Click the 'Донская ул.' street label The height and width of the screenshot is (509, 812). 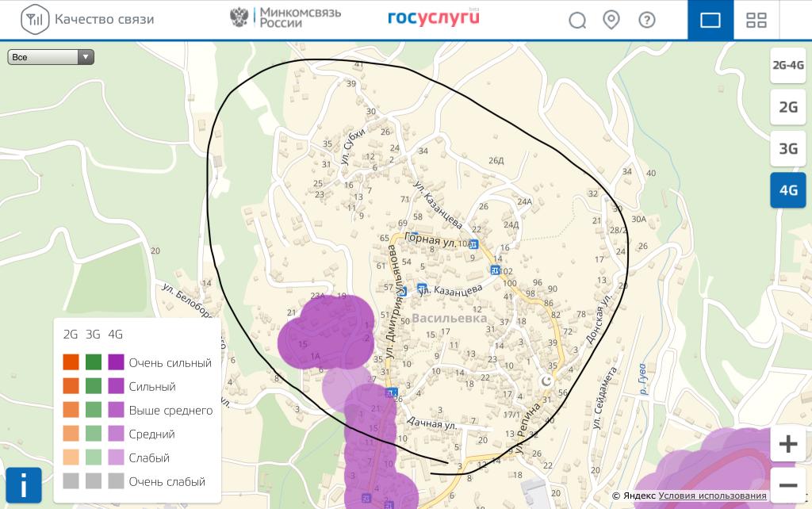pos(599,319)
